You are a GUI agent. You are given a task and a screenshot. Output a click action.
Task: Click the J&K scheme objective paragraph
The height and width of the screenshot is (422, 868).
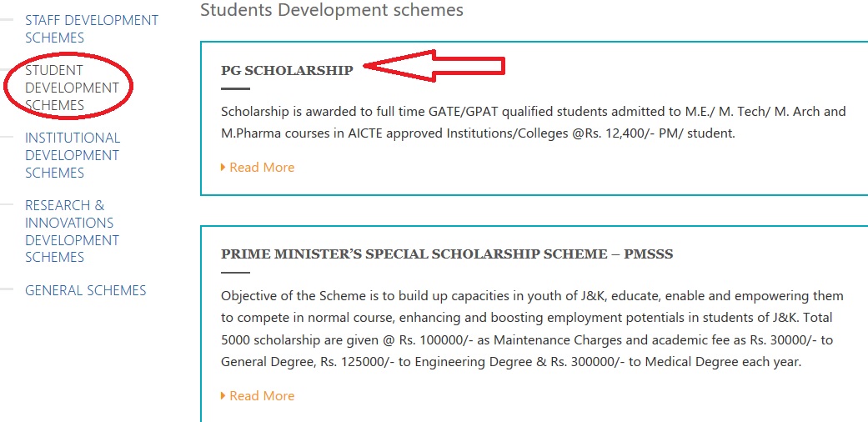532,329
